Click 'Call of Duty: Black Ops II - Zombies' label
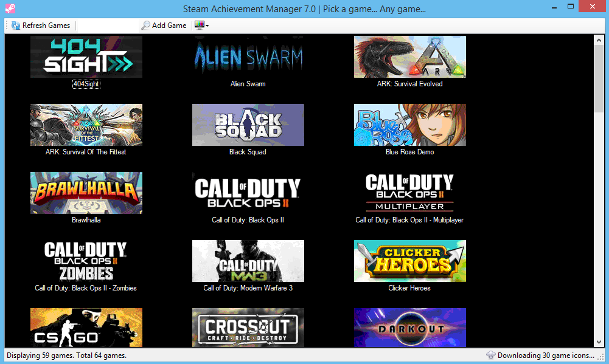 [86, 288]
